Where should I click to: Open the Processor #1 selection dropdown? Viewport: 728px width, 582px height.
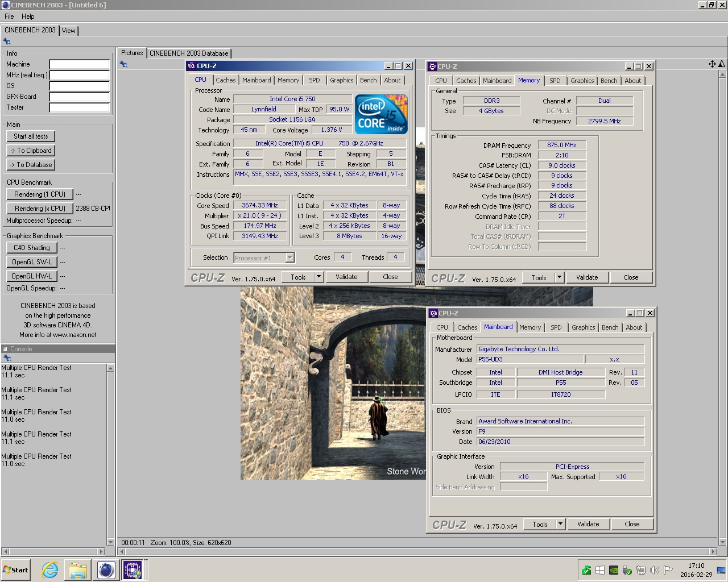click(289, 258)
